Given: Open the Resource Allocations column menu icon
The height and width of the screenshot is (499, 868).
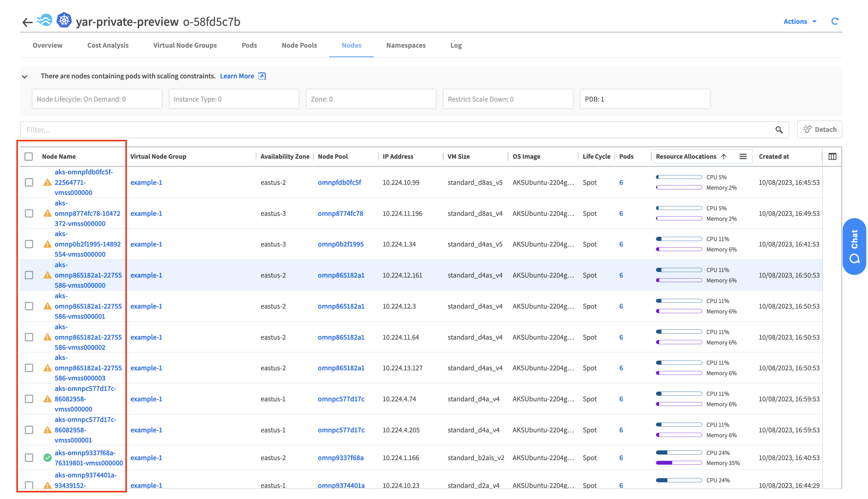Looking at the screenshot, I should click(743, 157).
